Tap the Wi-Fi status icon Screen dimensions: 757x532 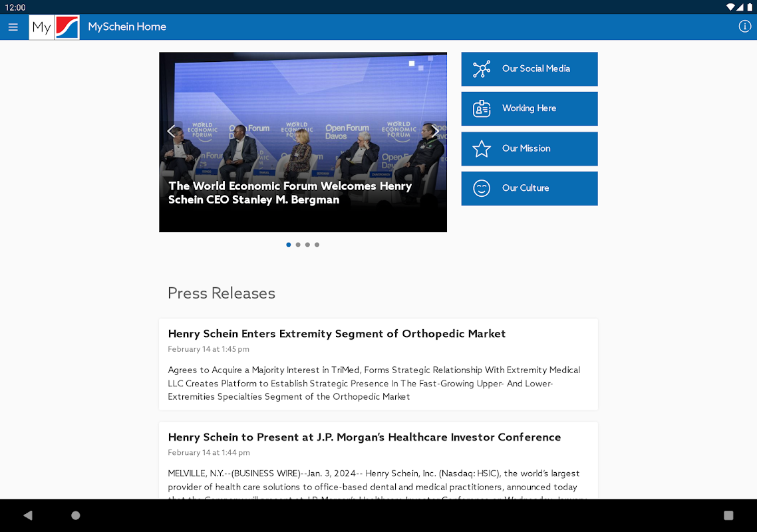(730, 7)
